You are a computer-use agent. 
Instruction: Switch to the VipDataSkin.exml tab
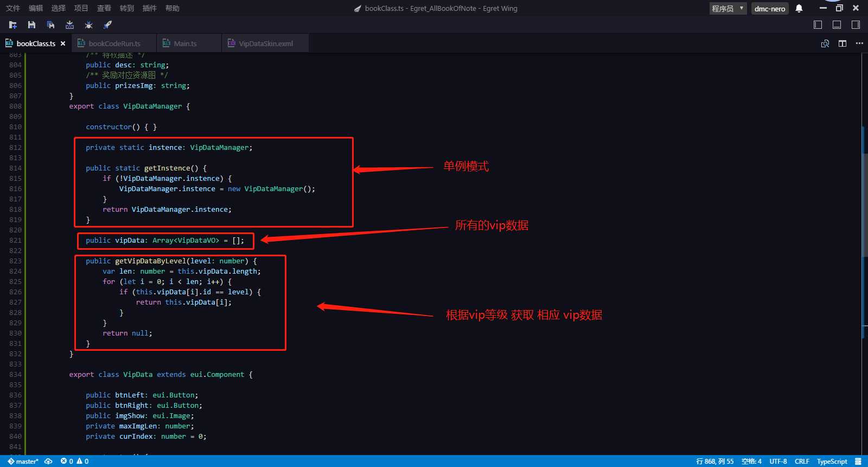265,43
